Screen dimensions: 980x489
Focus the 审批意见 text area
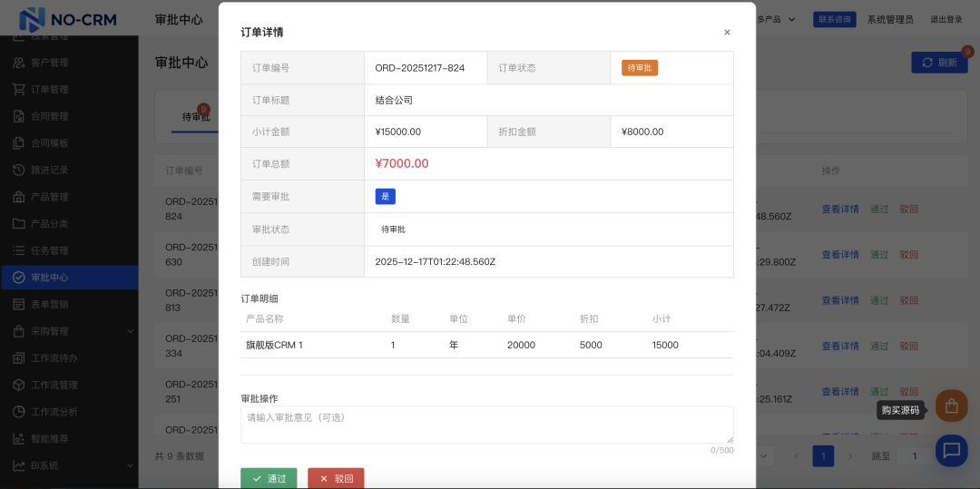[x=487, y=425]
